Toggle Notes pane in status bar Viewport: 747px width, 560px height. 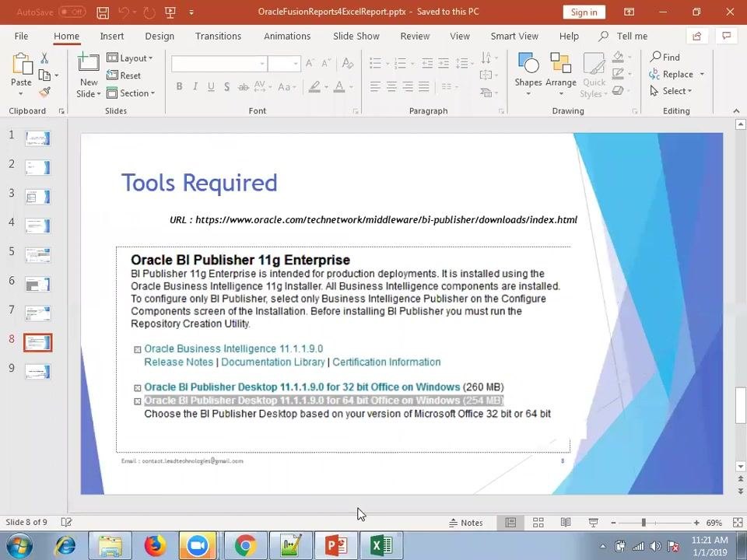click(x=466, y=523)
